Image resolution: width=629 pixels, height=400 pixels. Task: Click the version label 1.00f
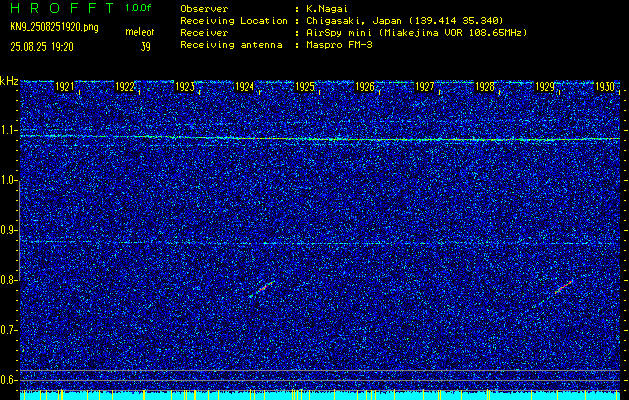(138, 8)
